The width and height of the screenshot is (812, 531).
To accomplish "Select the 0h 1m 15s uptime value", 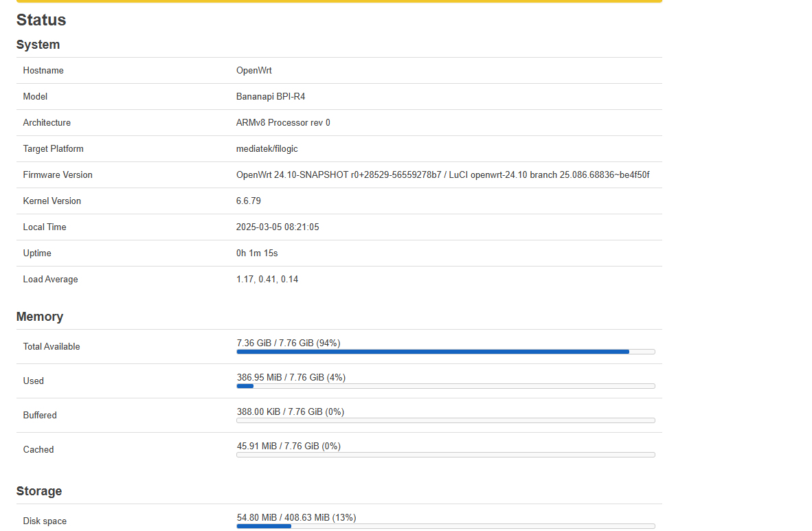I will (x=257, y=253).
